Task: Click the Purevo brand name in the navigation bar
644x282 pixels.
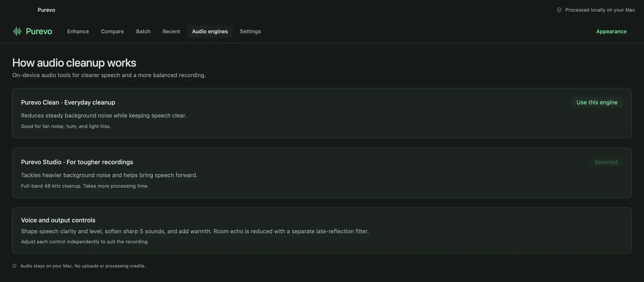Action: [x=39, y=31]
